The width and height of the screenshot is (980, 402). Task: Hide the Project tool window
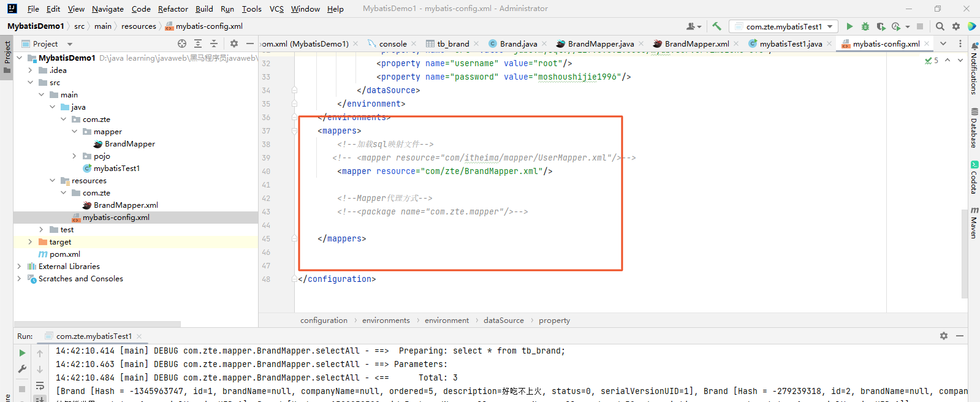pyautogui.click(x=249, y=44)
